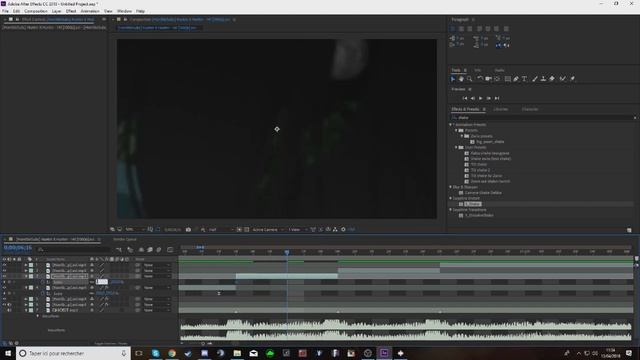Open the File menu

[5, 11]
